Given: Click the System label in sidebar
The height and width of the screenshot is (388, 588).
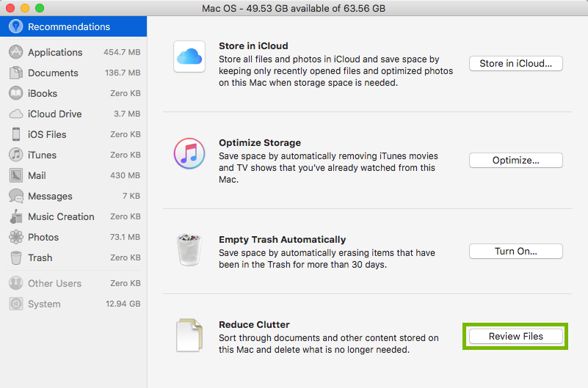Looking at the screenshot, I should click(x=44, y=304).
